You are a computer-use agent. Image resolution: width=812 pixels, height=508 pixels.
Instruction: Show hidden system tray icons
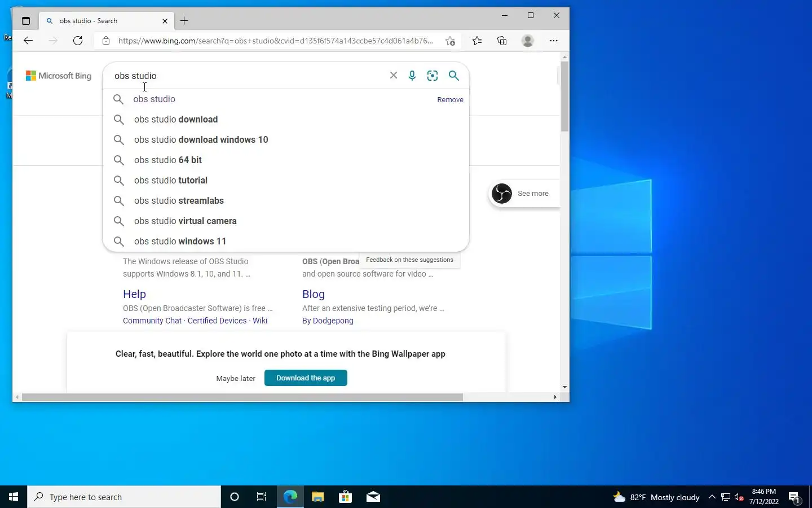[x=712, y=497]
